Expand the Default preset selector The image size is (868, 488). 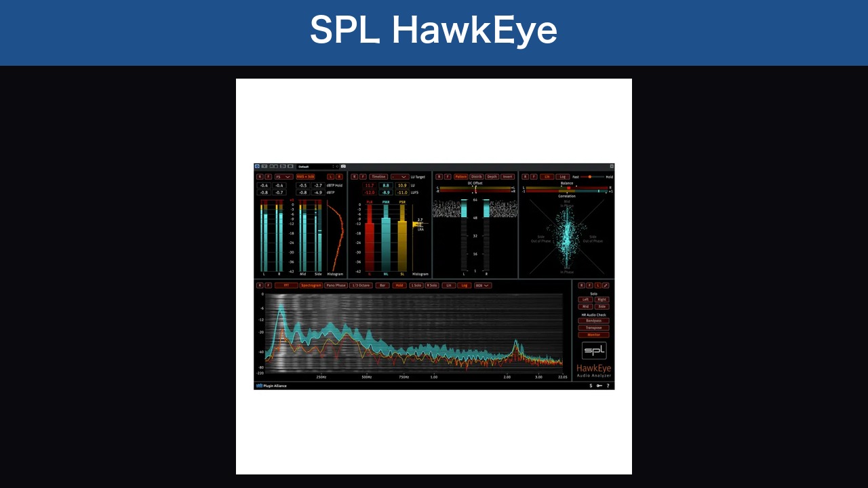(317, 166)
